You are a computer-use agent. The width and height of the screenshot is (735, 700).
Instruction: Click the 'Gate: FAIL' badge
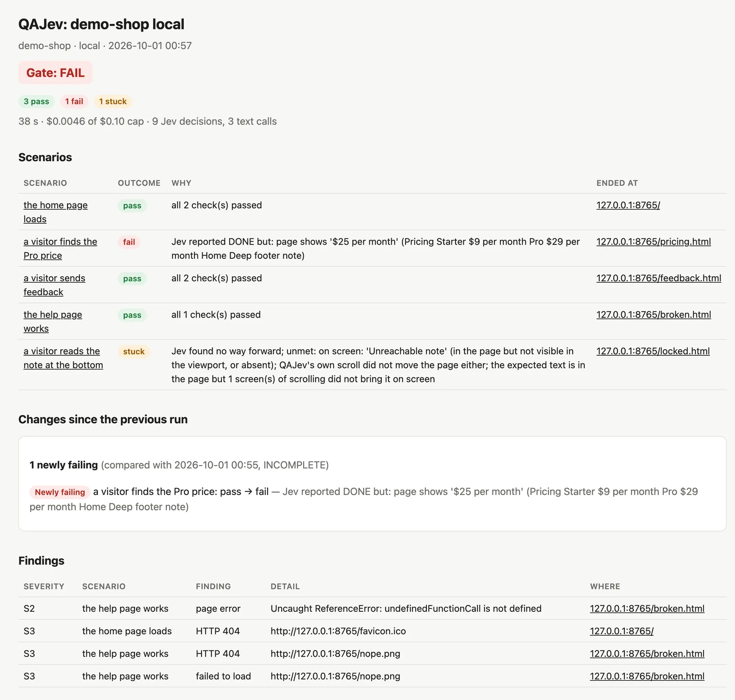[55, 73]
